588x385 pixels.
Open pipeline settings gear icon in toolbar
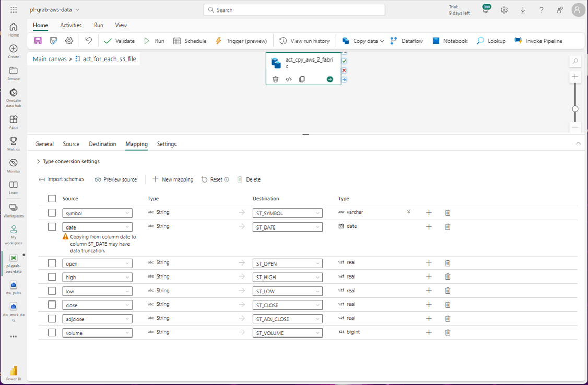point(69,41)
